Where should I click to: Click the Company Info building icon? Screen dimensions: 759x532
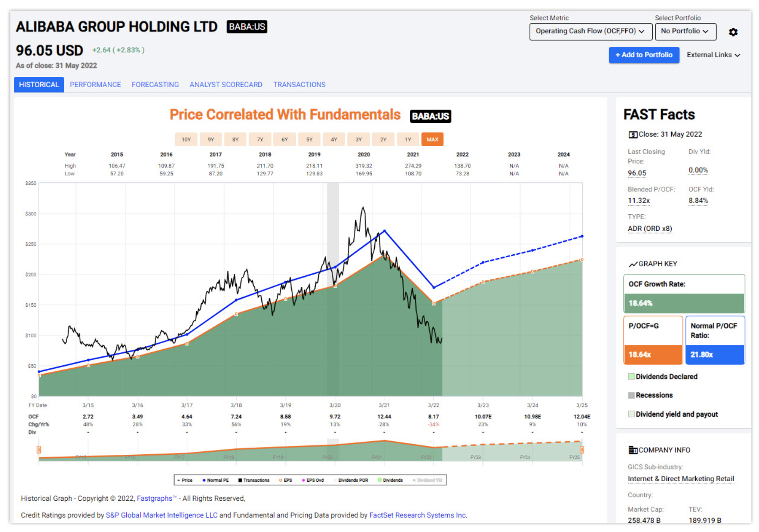pyautogui.click(x=633, y=450)
